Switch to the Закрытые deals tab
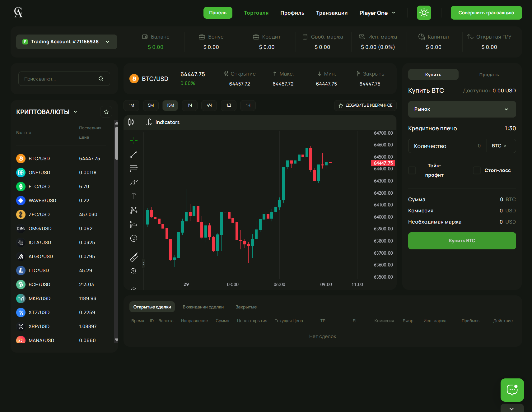 (x=246, y=307)
